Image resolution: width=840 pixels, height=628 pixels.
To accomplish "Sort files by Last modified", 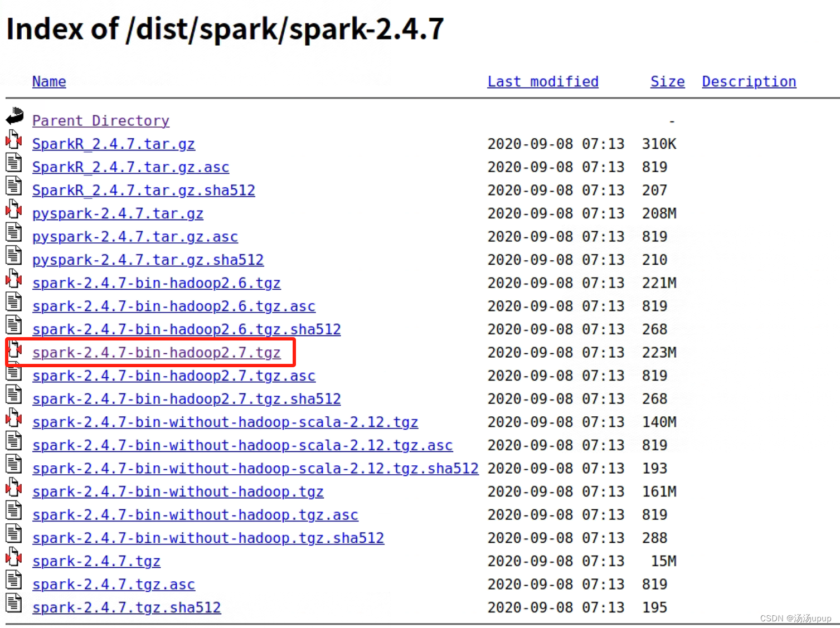I will coord(543,81).
